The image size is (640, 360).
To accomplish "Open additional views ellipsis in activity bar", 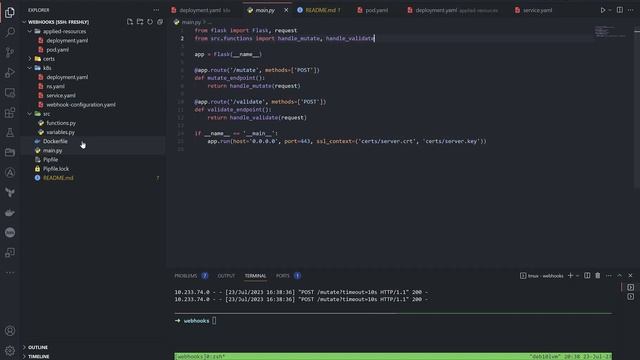I will pyautogui.click(x=10, y=272).
